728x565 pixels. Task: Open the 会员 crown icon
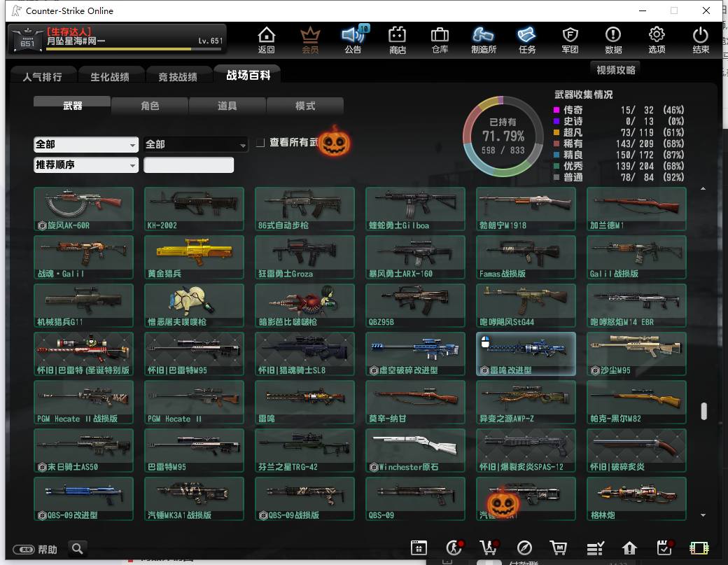[x=310, y=40]
